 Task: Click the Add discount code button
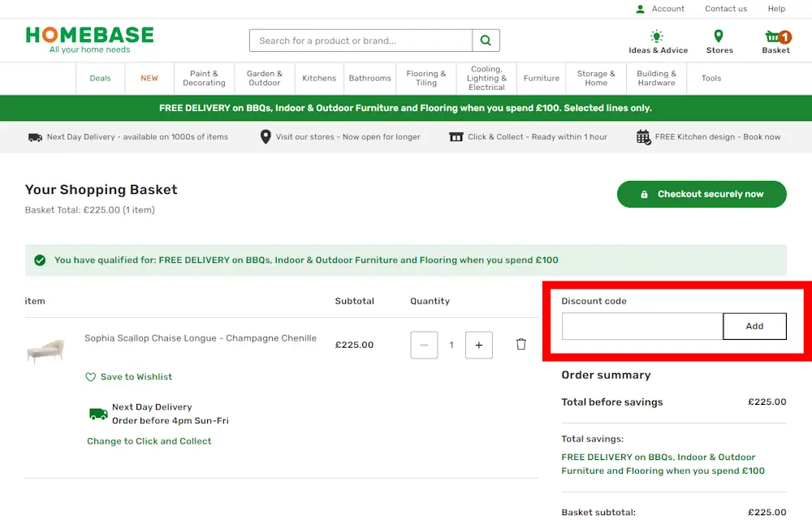coord(754,326)
